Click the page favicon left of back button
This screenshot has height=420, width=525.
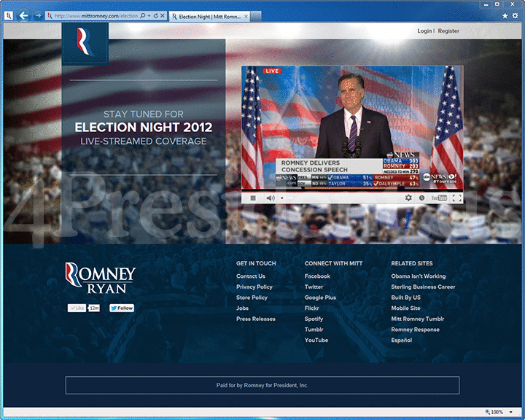(x=8, y=16)
